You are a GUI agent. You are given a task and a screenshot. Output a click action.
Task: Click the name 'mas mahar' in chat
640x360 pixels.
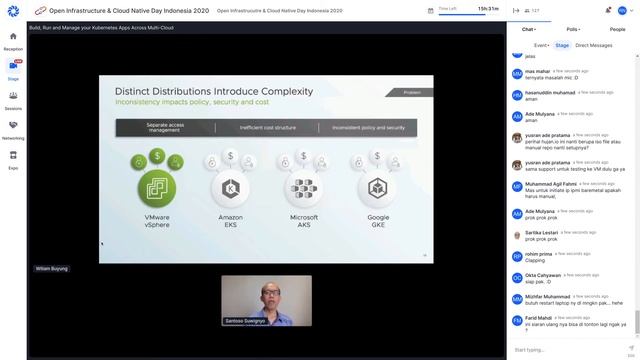point(537,71)
